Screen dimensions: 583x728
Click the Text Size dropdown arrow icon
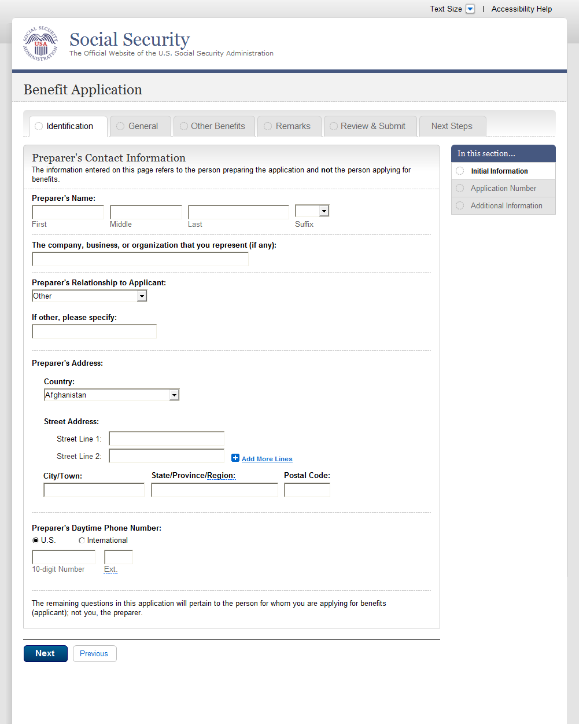470,9
